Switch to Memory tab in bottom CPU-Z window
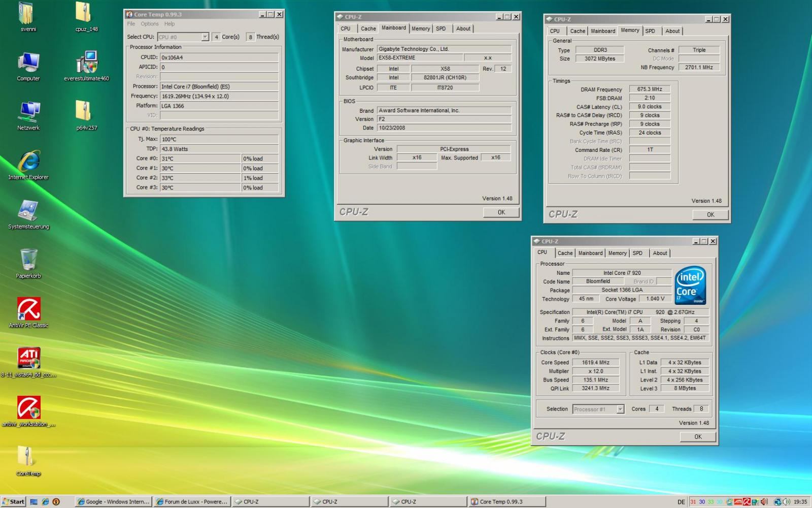The image size is (812, 508). (x=617, y=253)
